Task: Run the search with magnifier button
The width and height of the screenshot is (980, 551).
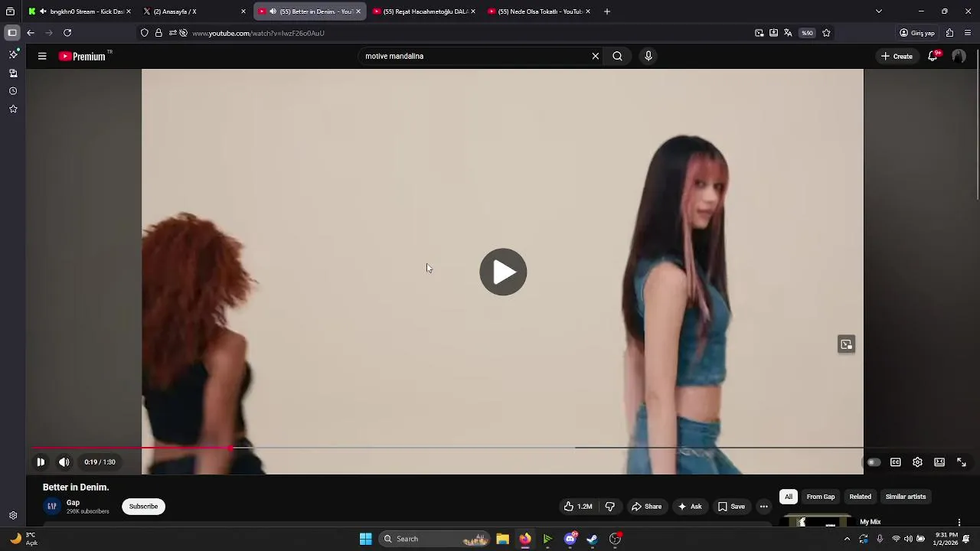Action: pyautogui.click(x=617, y=56)
